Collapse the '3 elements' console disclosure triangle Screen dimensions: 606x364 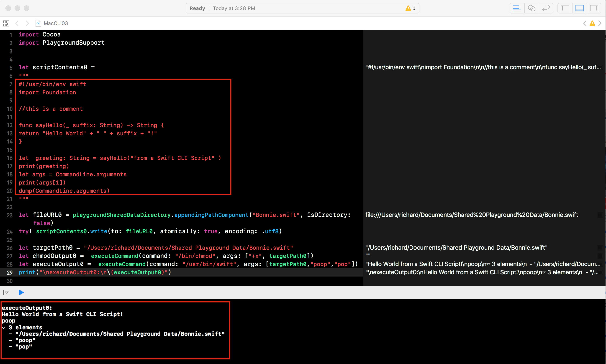4,328
